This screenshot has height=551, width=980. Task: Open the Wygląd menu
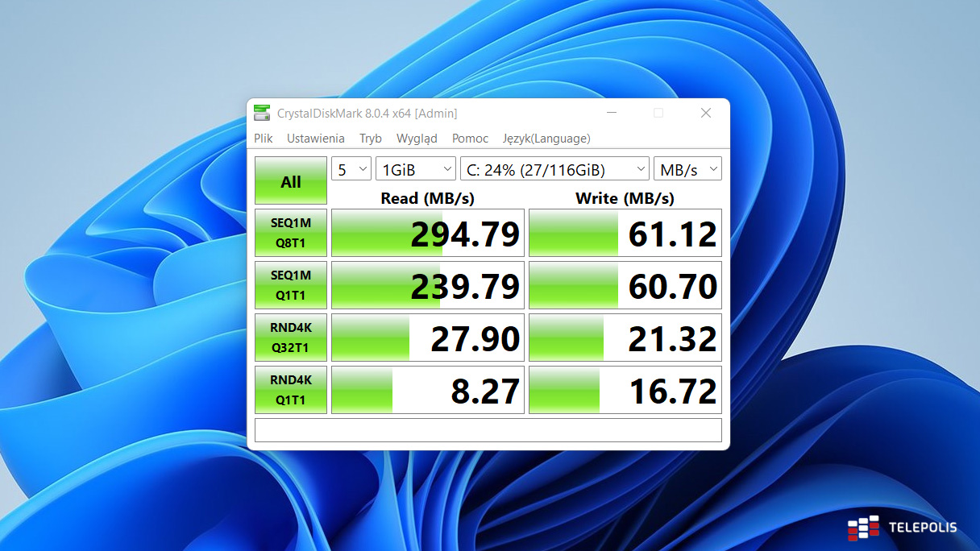coord(417,139)
